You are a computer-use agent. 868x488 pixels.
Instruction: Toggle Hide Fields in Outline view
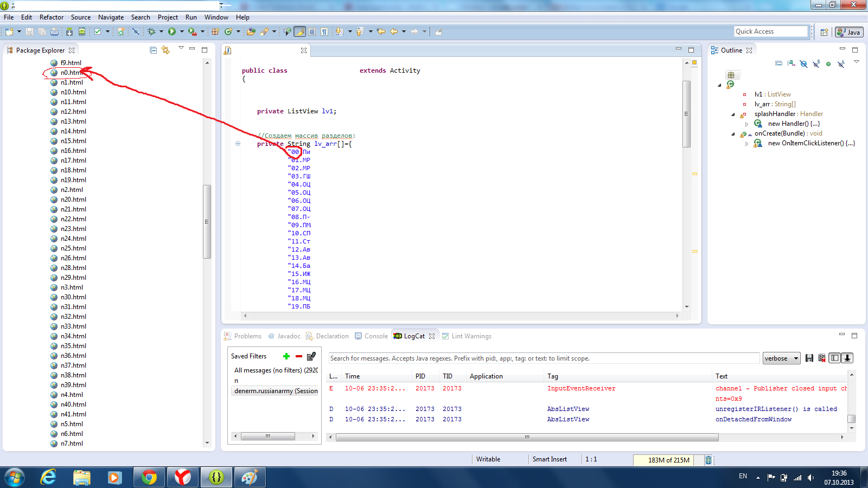click(x=803, y=63)
